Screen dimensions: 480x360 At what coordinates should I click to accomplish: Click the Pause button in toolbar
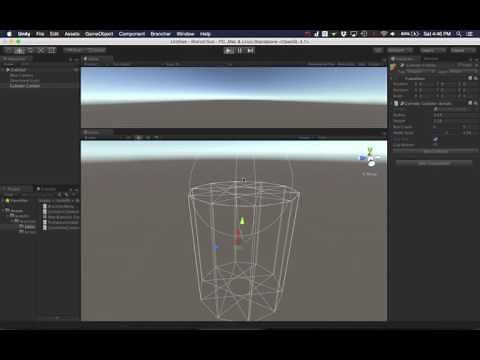point(240,51)
